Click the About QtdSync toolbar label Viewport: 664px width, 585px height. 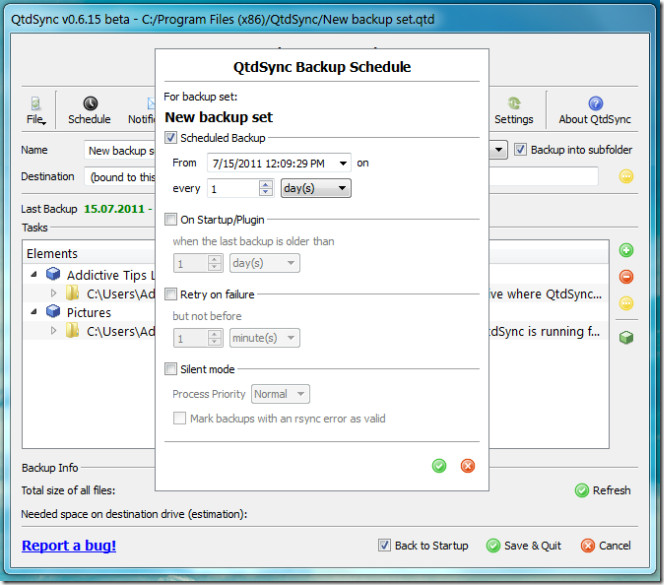click(x=595, y=119)
